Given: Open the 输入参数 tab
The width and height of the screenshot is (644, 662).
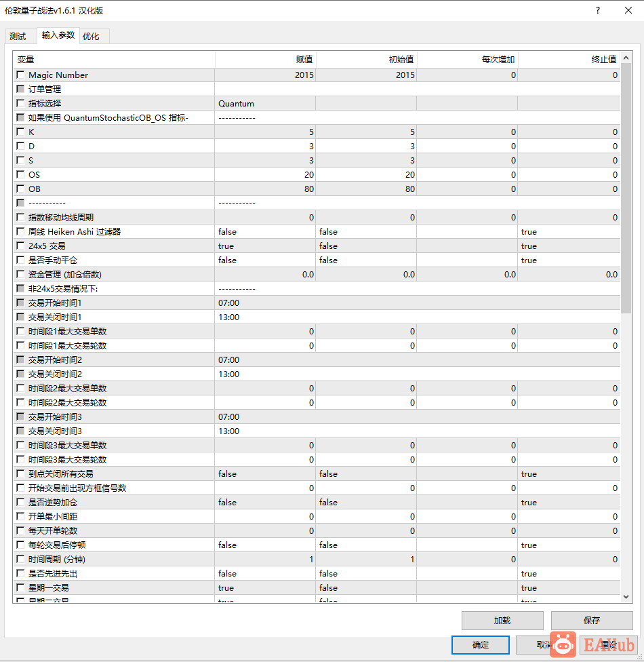Looking at the screenshot, I should (x=58, y=35).
